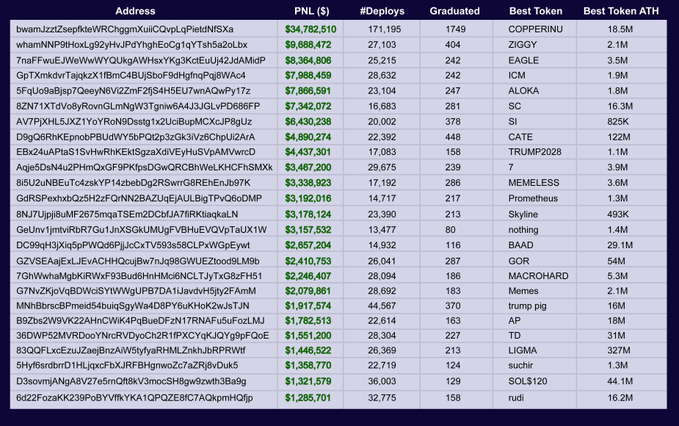Click the 44,567 deploys cell
Screen dimensions: 679x426
(x=382, y=306)
